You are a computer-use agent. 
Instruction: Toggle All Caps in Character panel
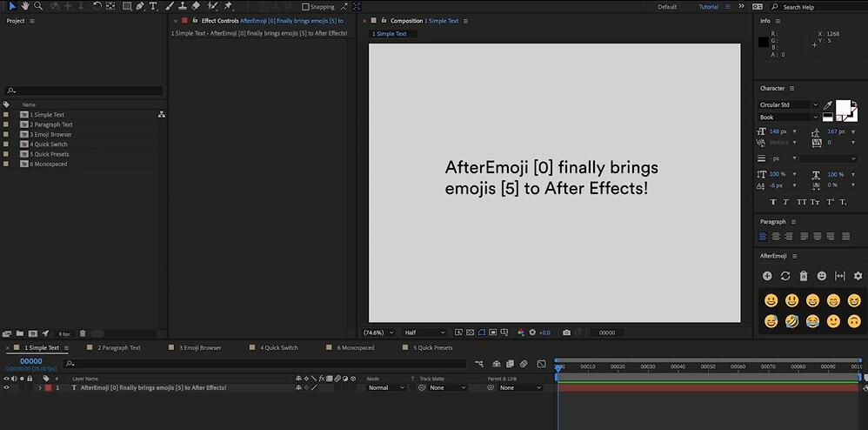802,202
